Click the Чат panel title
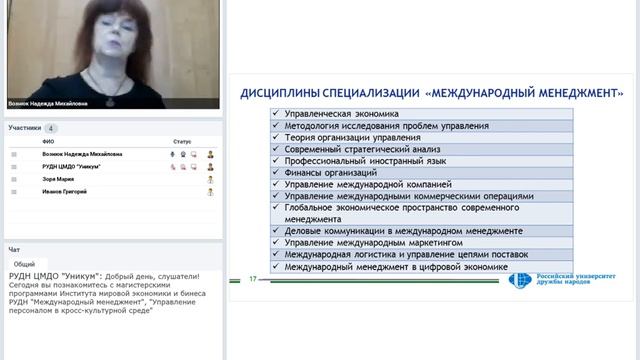This screenshot has height=360, width=640. coord(14,249)
